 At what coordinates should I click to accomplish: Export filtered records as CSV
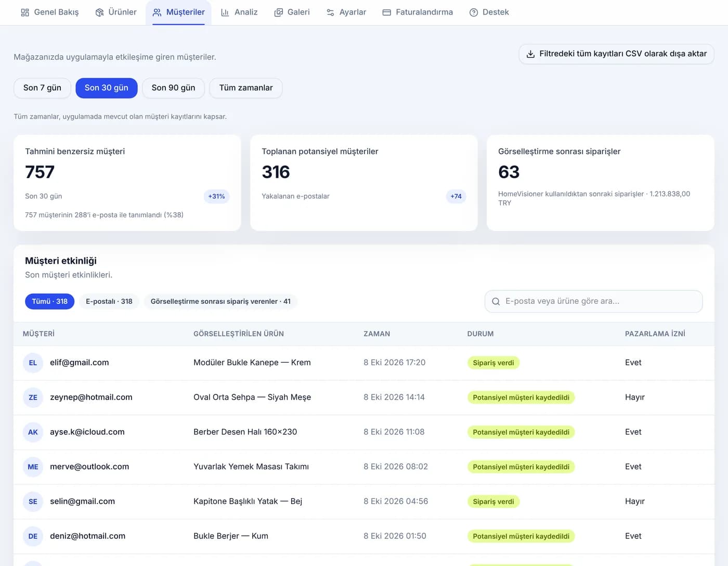pyautogui.click(x=616, y=54)
